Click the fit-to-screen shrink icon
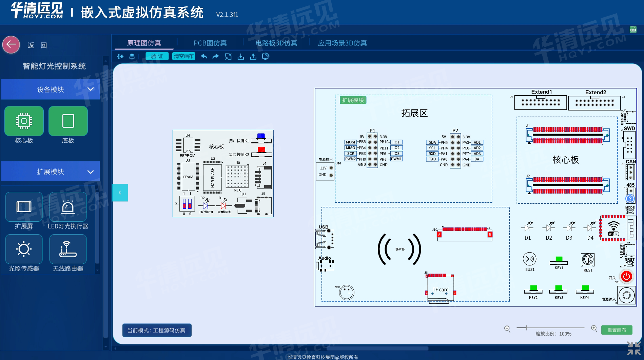Viewport: 644px width, 360px height. pyautogui.click(x=228, y=57)
